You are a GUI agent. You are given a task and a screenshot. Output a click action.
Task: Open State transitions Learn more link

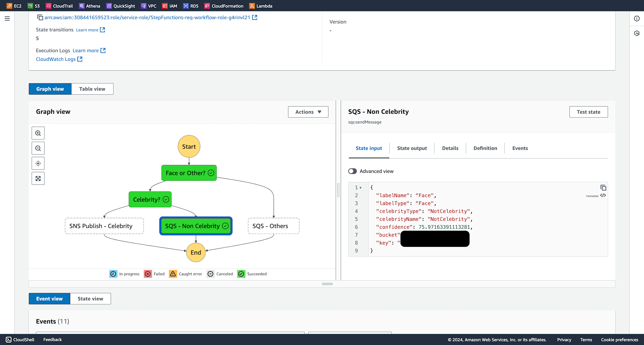(90, 30)
